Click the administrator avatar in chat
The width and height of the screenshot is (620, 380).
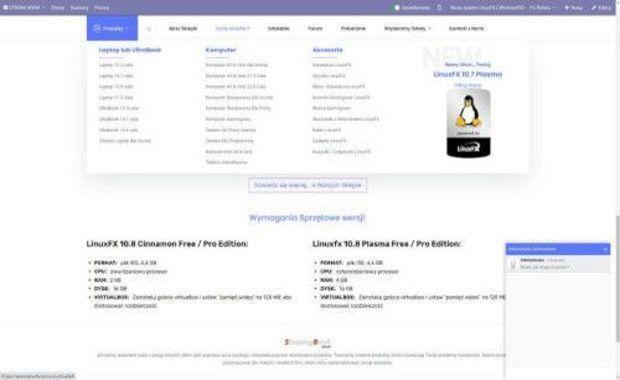(x=513, y=264)
